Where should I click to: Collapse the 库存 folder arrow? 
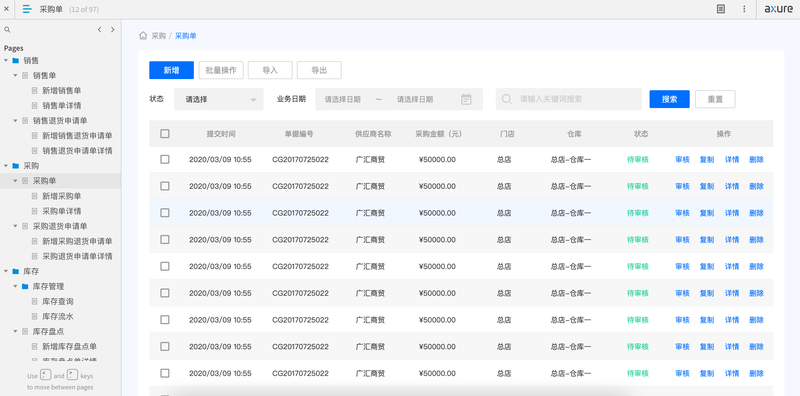[6, 271]
